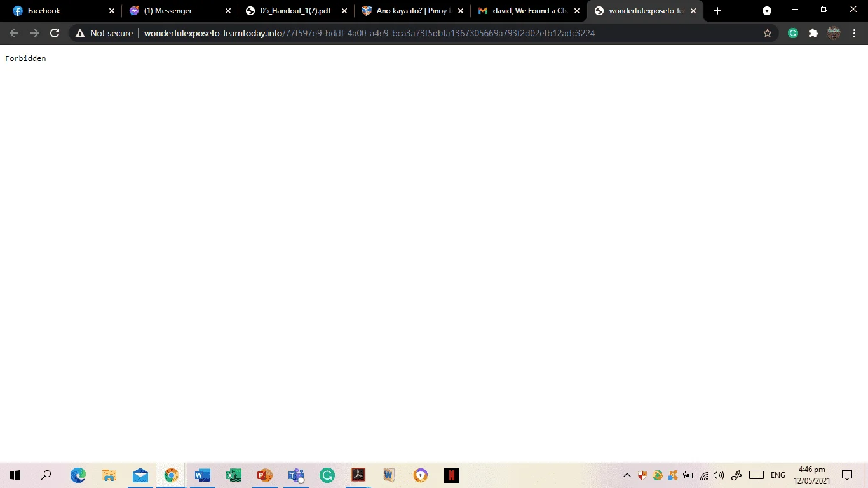
Task: Open Microsoft Word from taskbar
Action: click(203, 475)
